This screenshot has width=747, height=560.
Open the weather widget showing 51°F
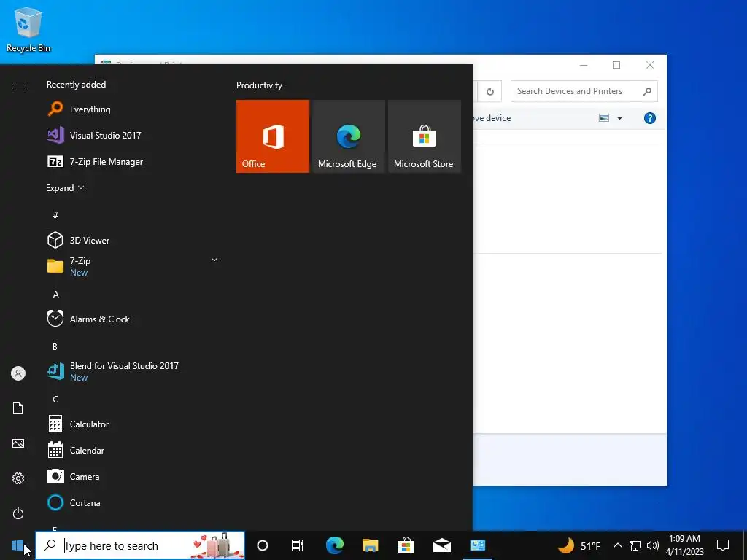point(578,545)
